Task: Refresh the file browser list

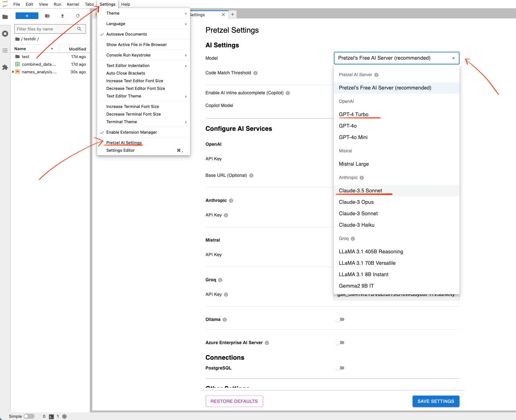Action: [78, 16]
